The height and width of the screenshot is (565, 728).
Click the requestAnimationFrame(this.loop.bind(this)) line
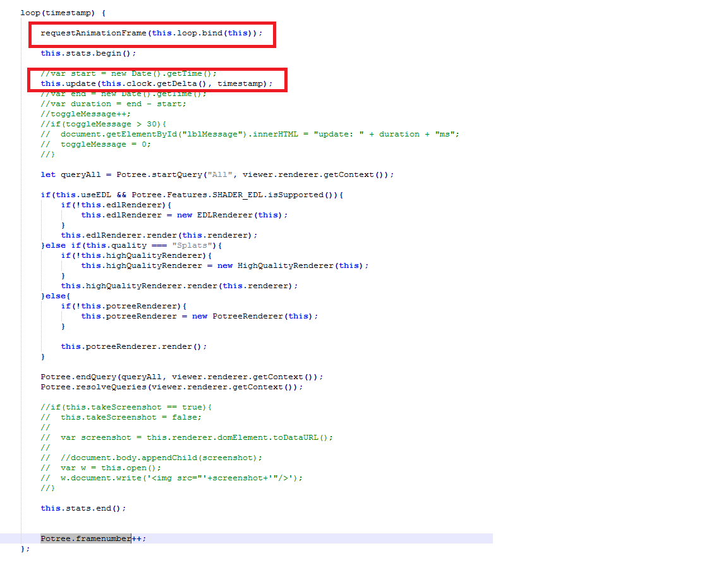tap(152, 33)
